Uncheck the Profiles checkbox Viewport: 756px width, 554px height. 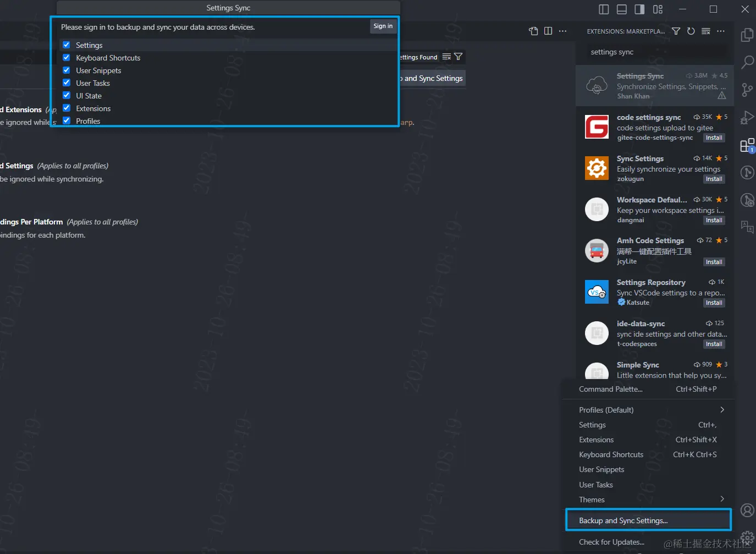point(67,121)
